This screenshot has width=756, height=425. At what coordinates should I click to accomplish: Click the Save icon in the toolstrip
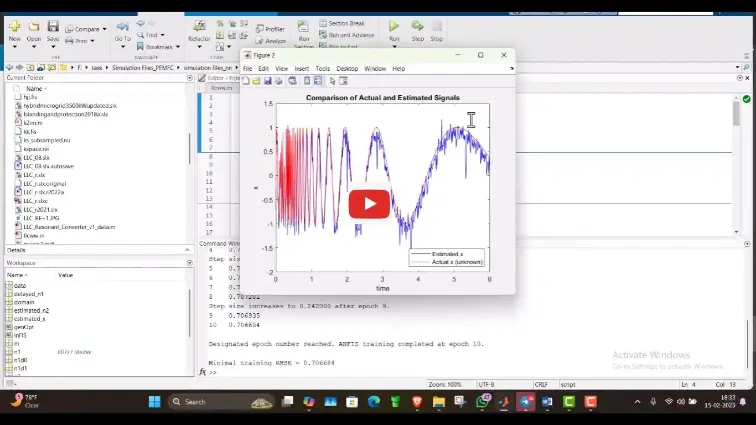click(x=54, y=27)
